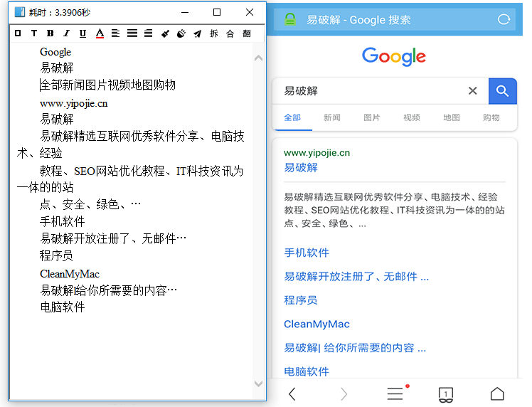The height and width of the screenshot is (407, 532).
Task: Apply right alignment icon in toolbar
Action: 148,33
